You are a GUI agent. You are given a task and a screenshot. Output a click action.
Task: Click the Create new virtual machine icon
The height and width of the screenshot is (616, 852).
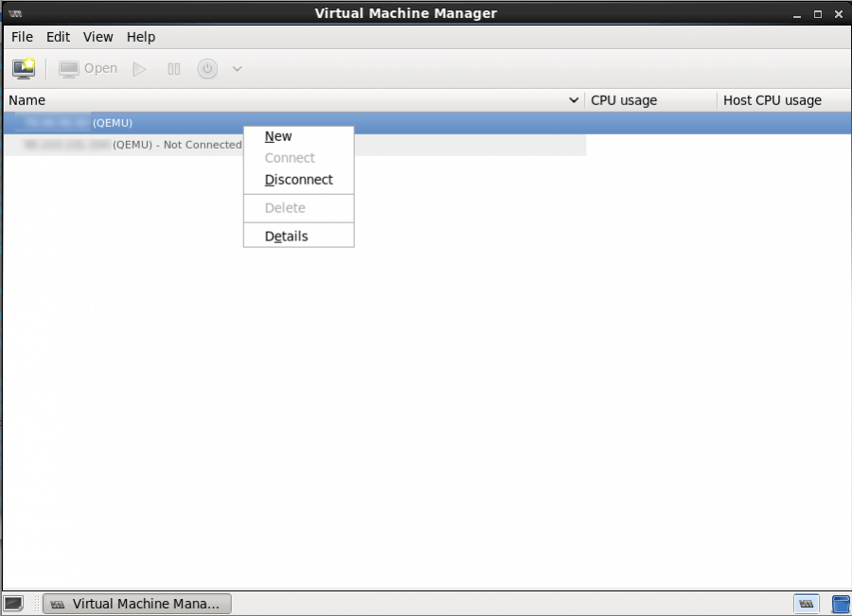24,68
